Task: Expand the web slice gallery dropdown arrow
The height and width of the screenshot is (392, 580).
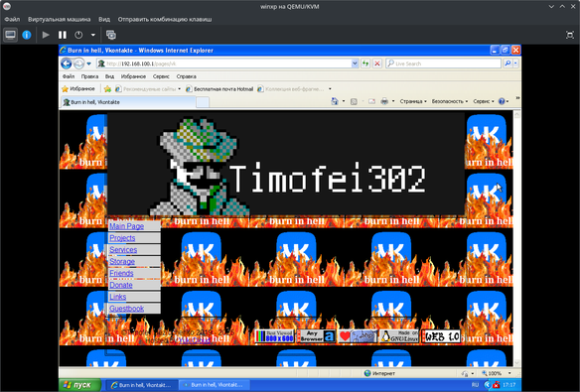Action: coord(330,89)
